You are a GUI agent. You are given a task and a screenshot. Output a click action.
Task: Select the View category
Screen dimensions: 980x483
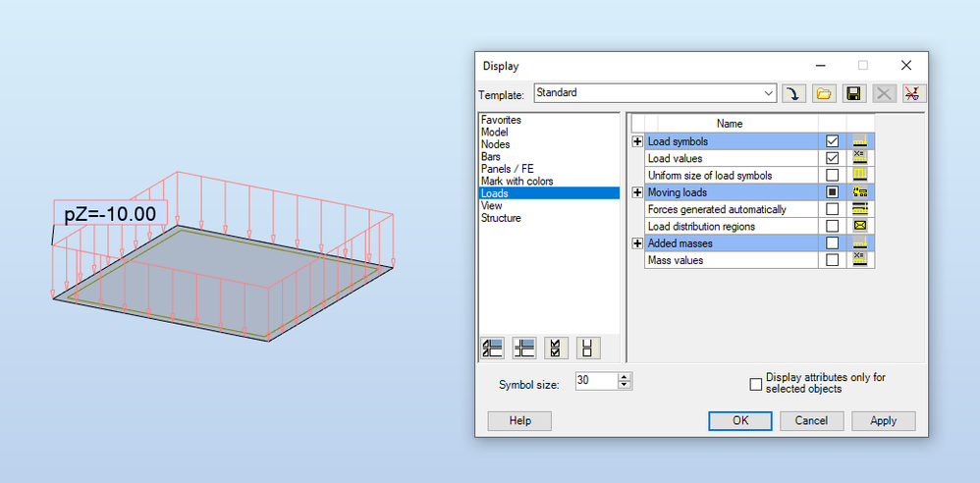tap(492, 205)
